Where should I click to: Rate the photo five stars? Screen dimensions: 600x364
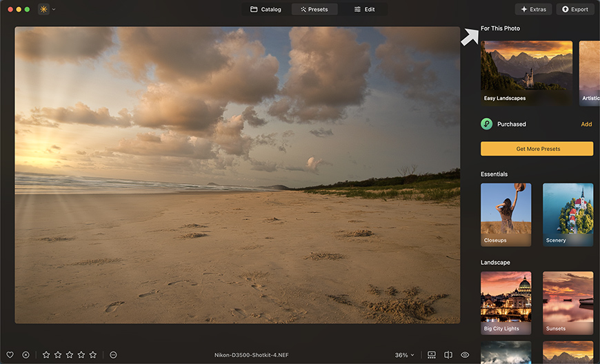point(93,355)
